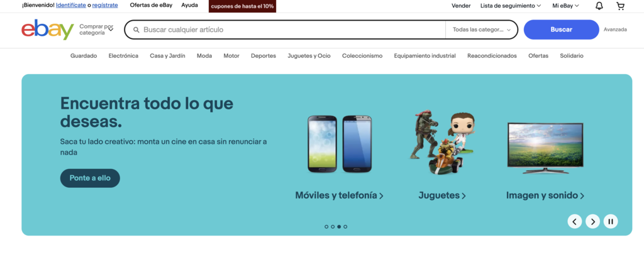Click the toy figures image
The height and width of the screenshot is (255, 644).
coord(442,143)
